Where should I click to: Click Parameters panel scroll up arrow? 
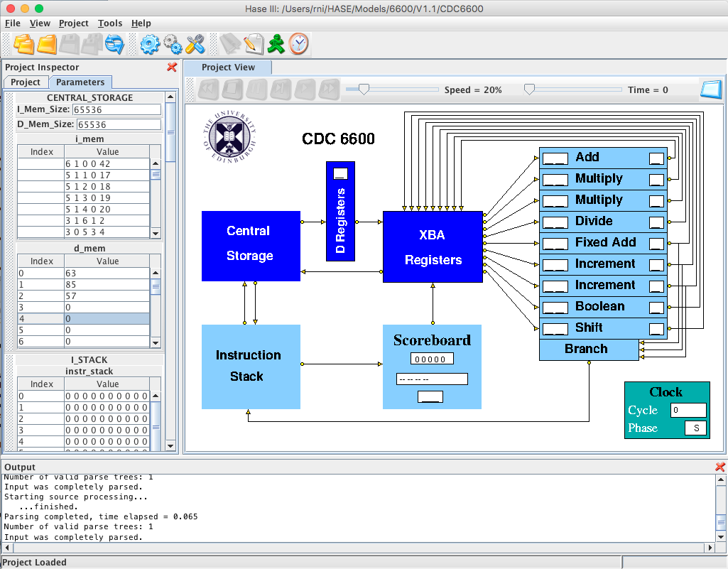170,97
